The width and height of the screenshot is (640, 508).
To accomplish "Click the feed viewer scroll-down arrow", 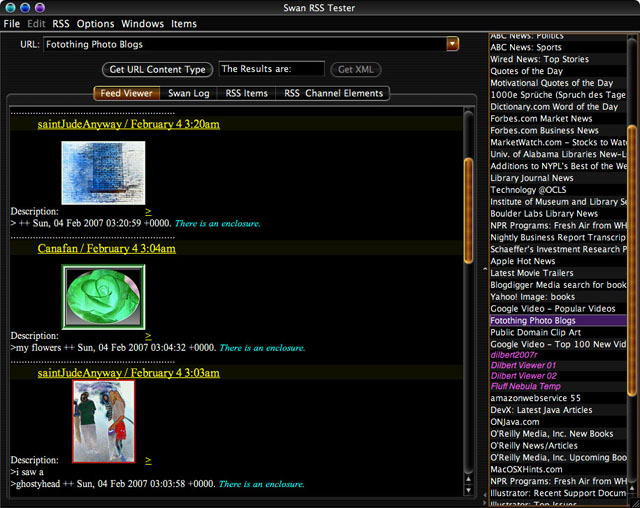I will point(468,486).
